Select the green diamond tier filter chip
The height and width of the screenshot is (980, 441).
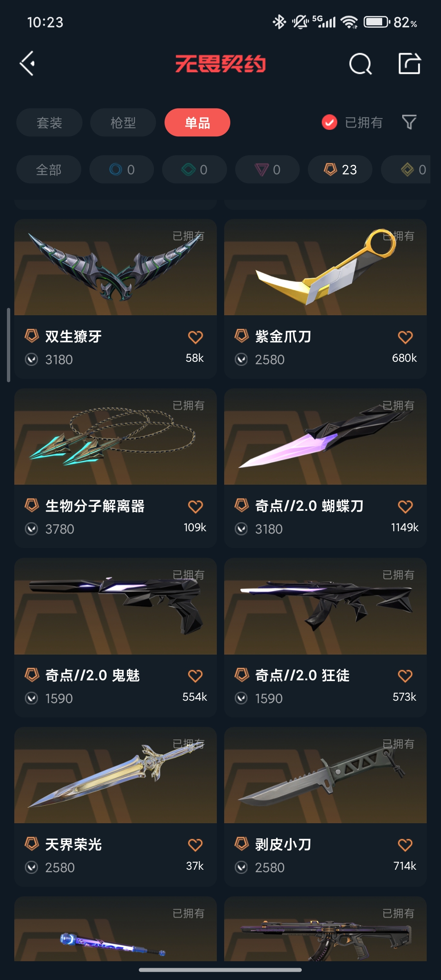click(194, 169)
